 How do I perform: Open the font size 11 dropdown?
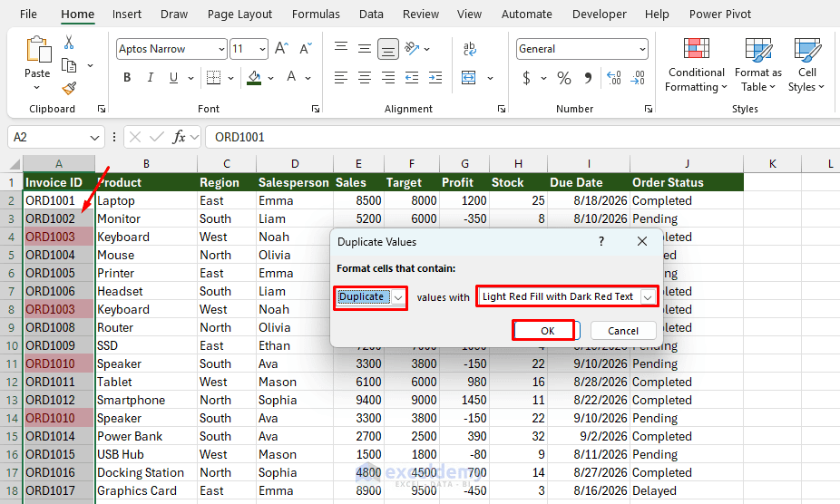262,49
